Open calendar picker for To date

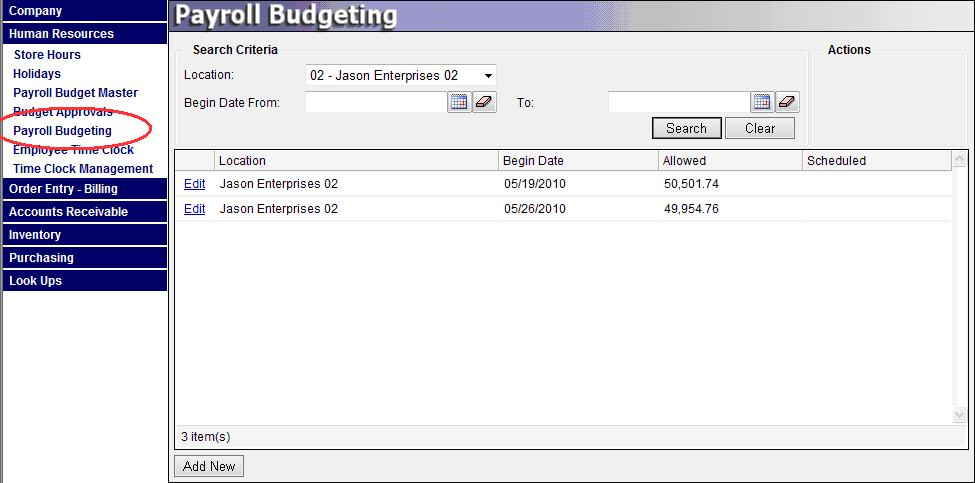click(762, 102)
